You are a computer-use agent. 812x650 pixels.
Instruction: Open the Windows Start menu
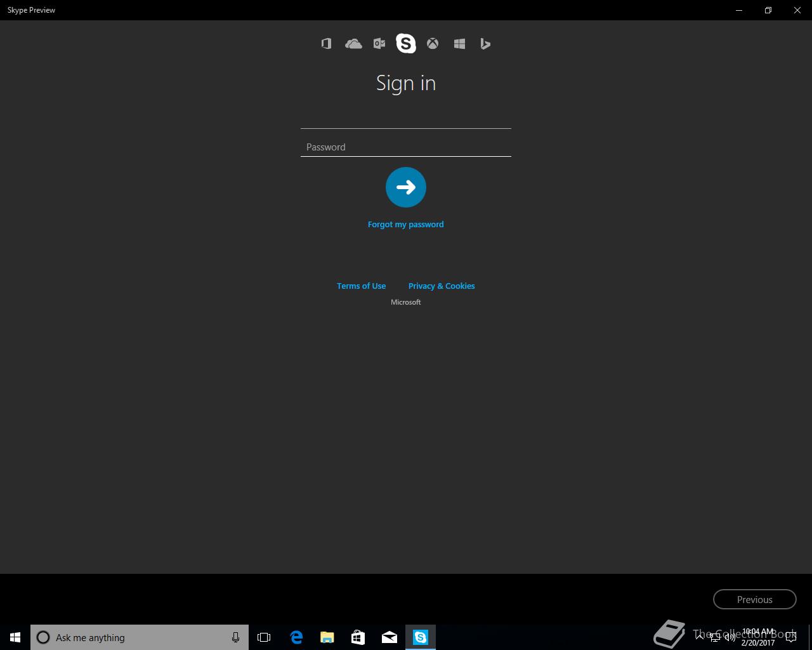(x=15, y=637)
